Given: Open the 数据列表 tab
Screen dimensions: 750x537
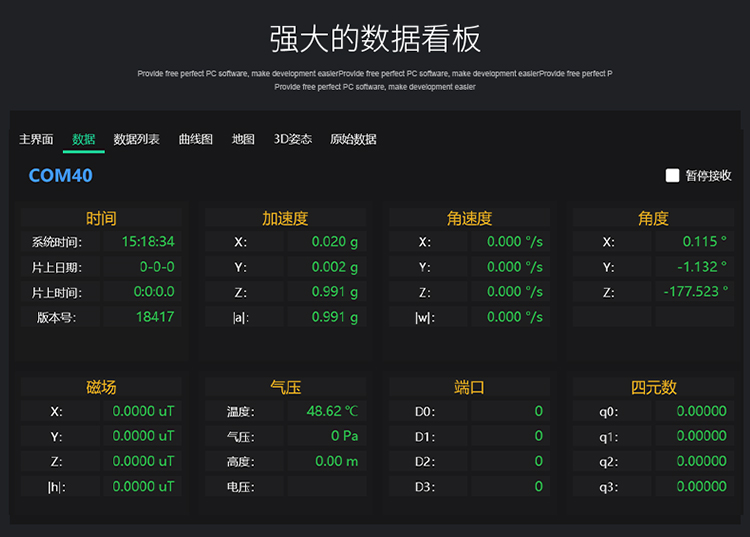Looking at the screenshot, I should [x=137, y=140].
